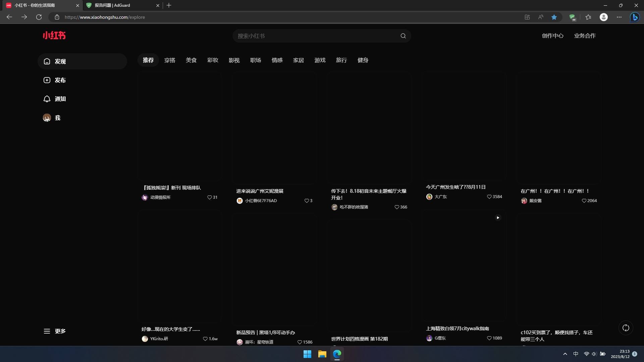The image size is (644, 362).
Task: Open AdGuard extension icon in toolbar
Action: [572, 17]
